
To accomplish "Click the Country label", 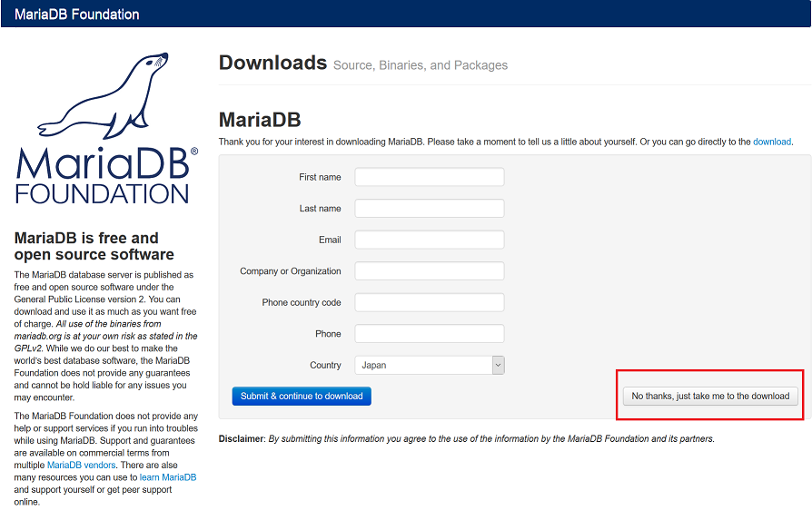I will [325, 365].
